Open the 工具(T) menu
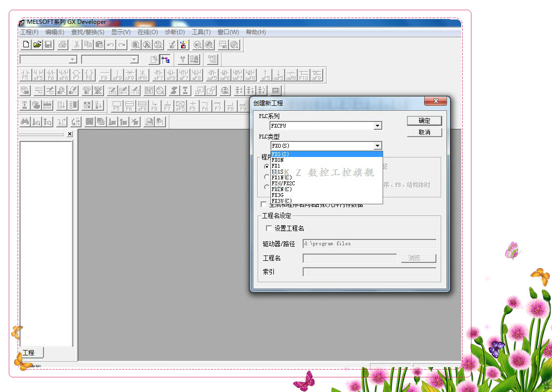 tap(201, 32)
